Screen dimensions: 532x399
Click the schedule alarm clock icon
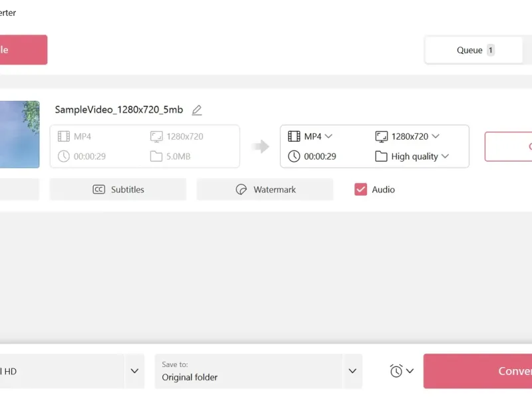click(x=396, y=371)
